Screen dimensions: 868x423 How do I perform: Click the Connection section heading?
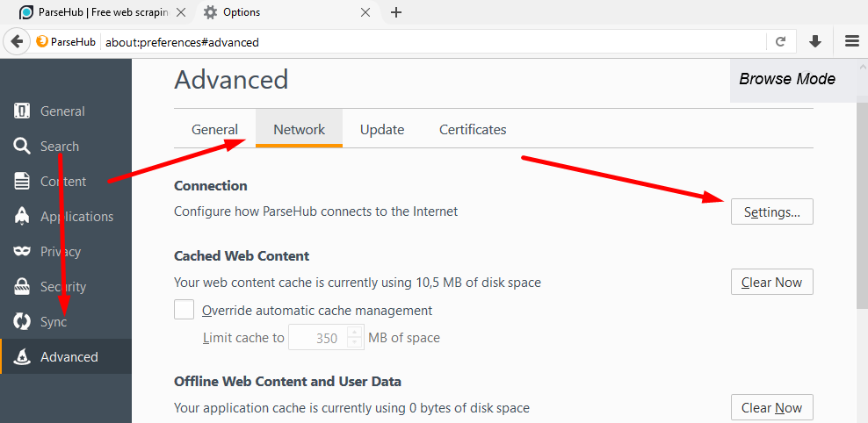point(210,186)
